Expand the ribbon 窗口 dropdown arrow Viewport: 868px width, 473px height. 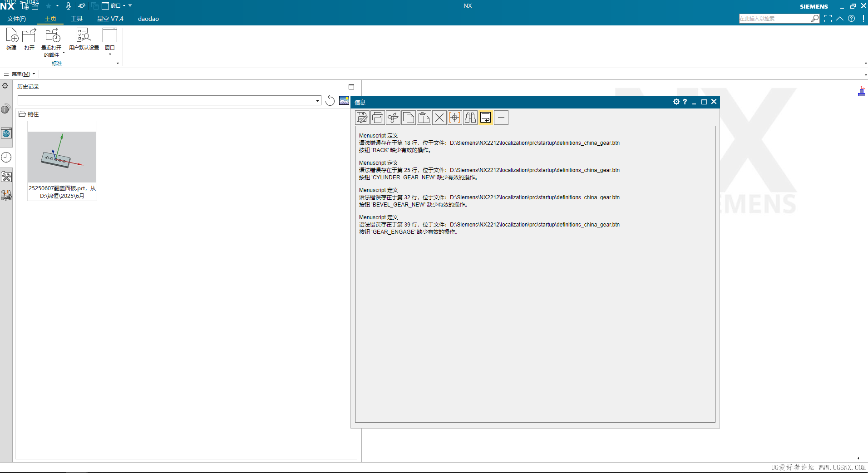[x=110, y=54]
